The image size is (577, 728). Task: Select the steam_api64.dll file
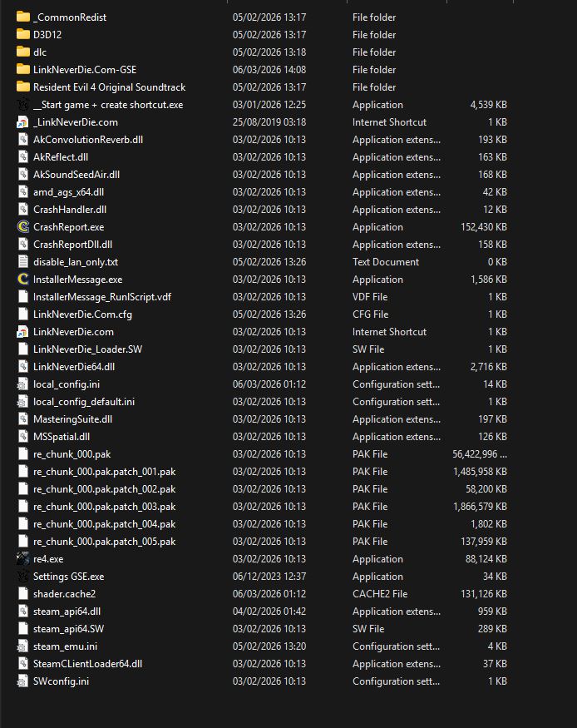67,612
